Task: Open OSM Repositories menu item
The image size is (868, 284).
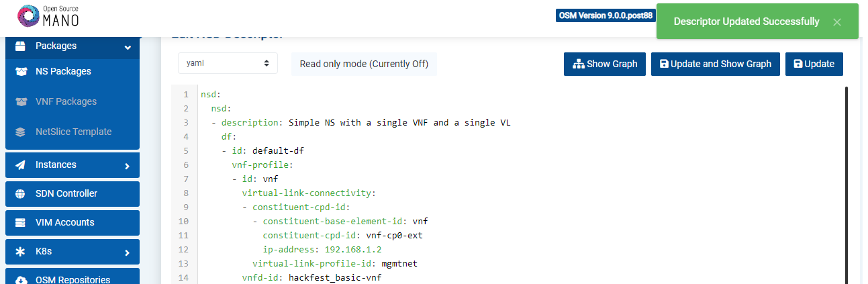Action: (73, 279)
